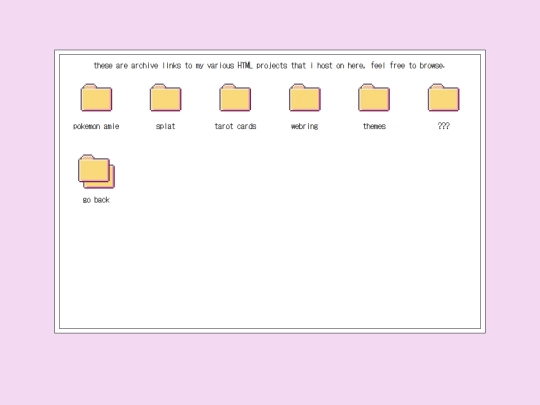Click the webring text label
Screen dimensions: 540x405
304,126
